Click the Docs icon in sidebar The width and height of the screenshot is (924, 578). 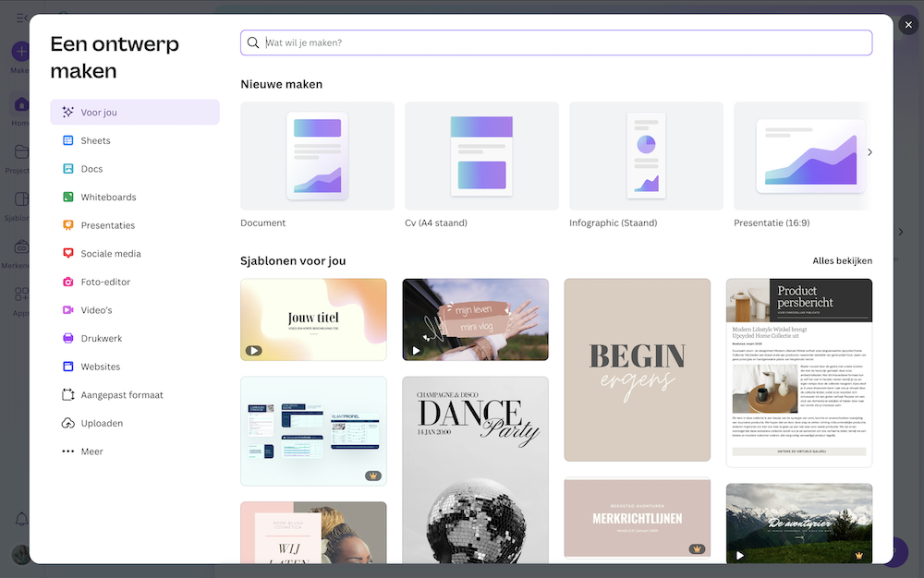(67, 169)
